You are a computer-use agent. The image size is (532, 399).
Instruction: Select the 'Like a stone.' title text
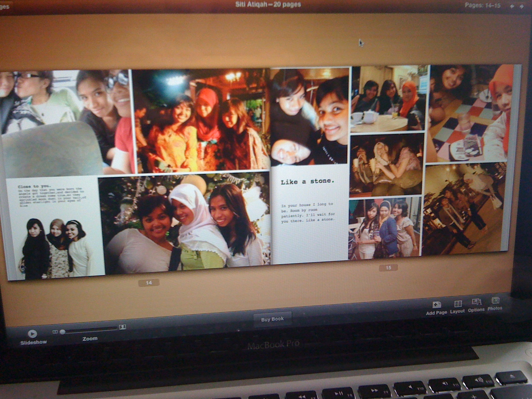pyautogui.click(x=308, y=182)
